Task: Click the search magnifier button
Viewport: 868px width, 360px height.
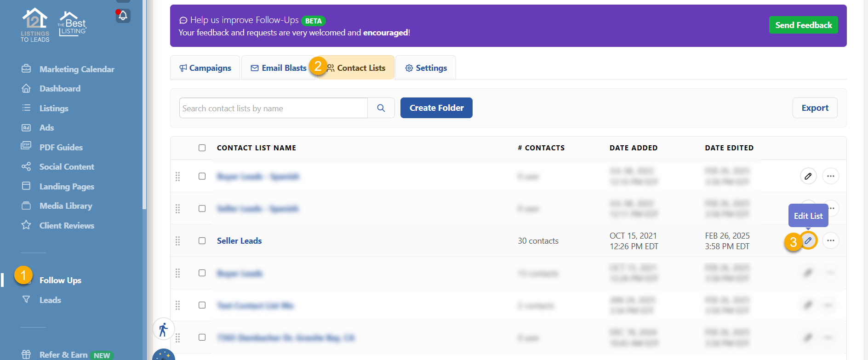Action: click(381, 108)
